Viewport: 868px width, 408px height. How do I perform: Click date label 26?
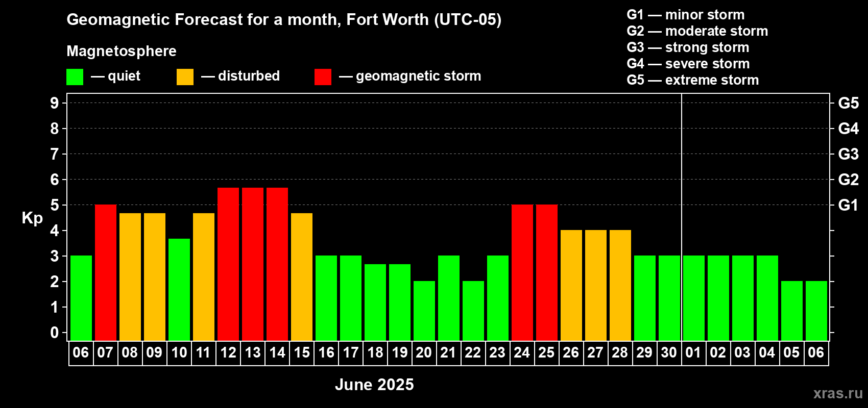[571, 352]
